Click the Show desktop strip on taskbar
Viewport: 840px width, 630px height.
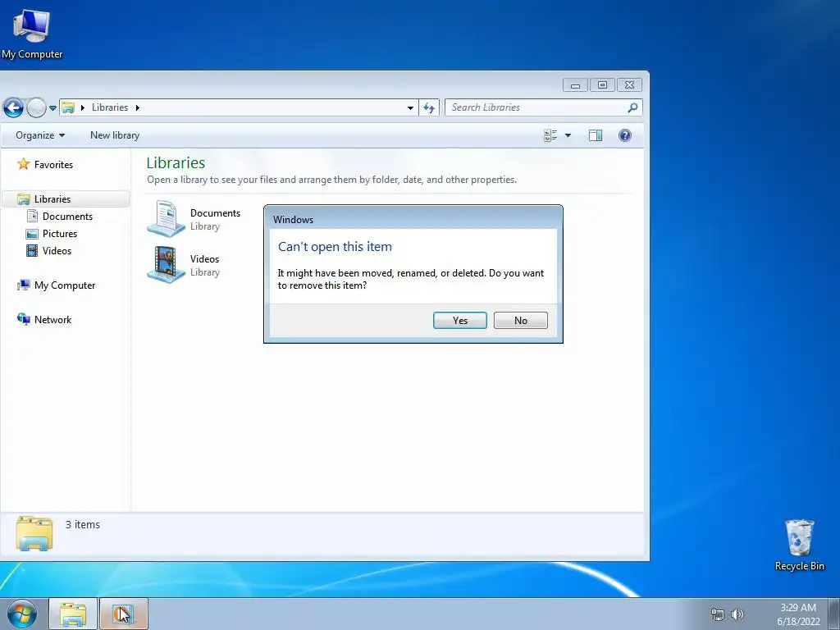834,614
